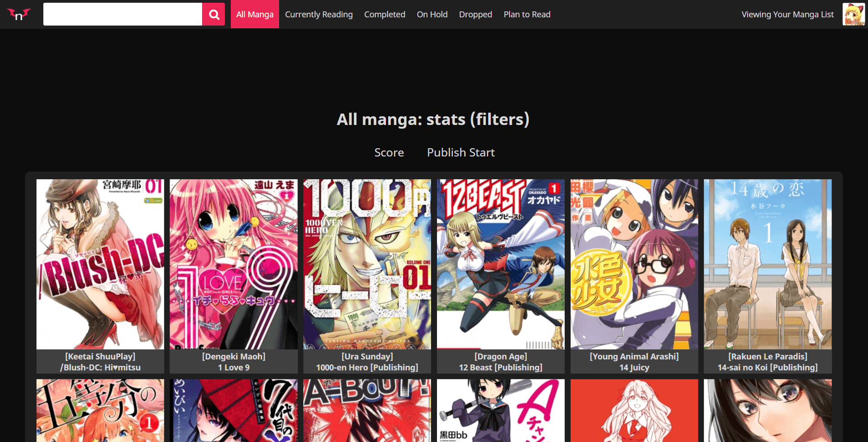This screenshot has width=868, height=442.
Task: Click the magnifier search button
Action: pos(214,15)
